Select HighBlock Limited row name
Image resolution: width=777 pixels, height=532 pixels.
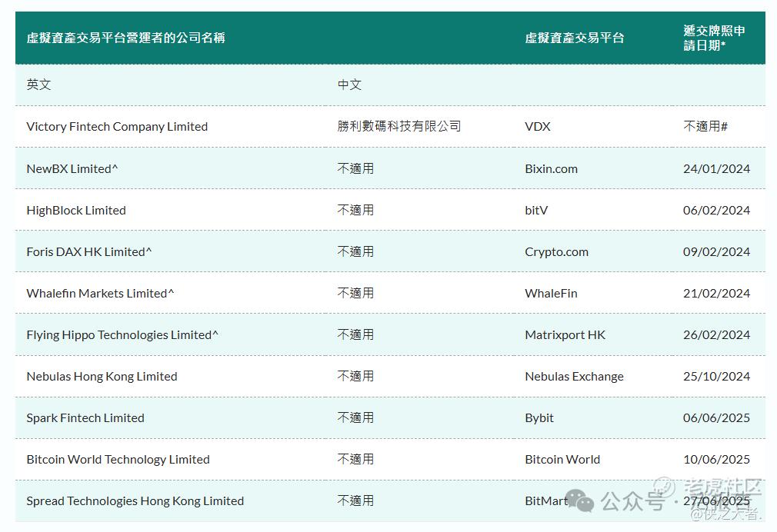(76, 211)
